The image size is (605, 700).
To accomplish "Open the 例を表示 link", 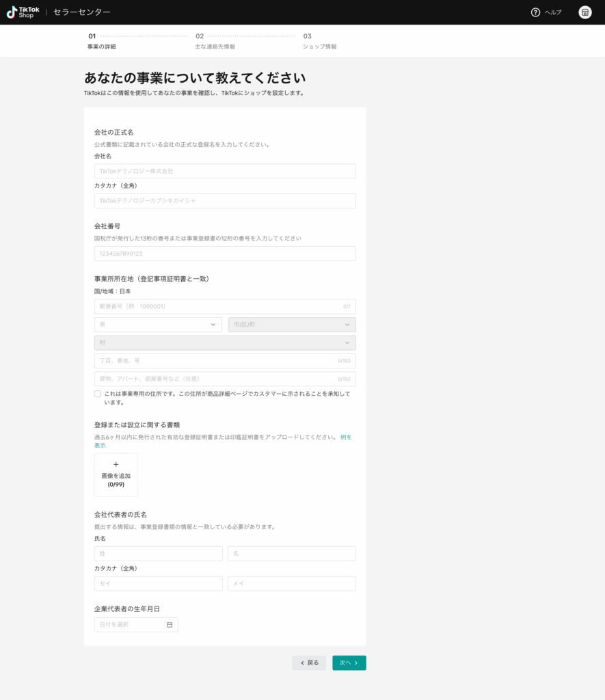I will 345,437.
